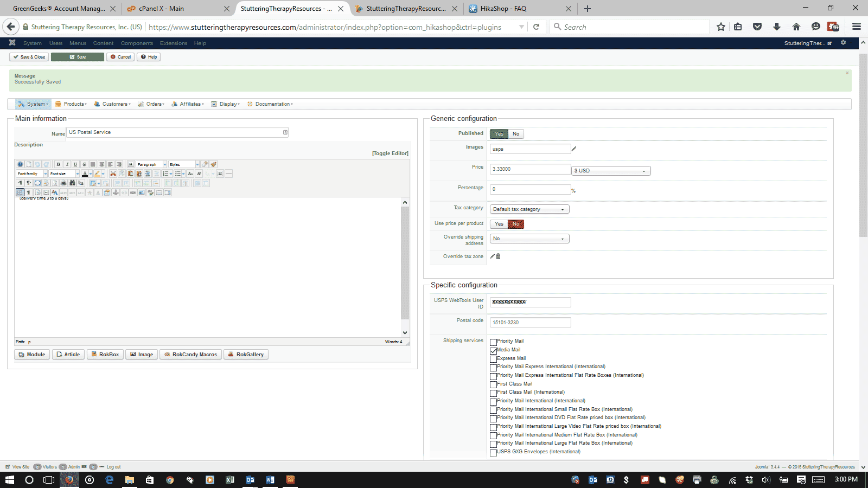Image resolution: width=868 pixels, height=488 pixels.
Task: Click the editor Help icon
Action: pyautogui.click(x=20, y=164)
